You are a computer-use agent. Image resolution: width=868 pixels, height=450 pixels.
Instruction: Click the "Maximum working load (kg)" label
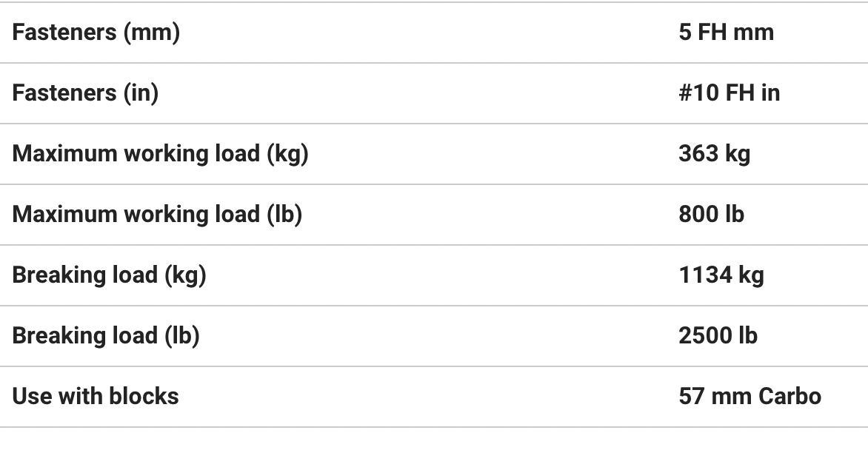pos(160,154)
